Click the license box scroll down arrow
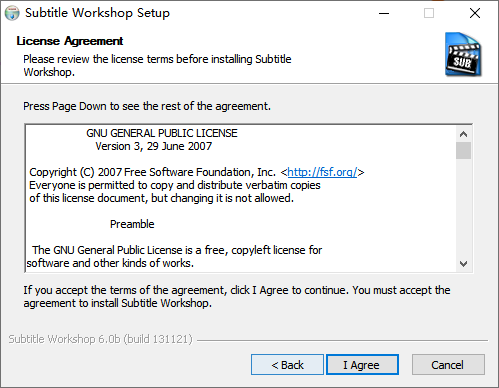Image resolution: width=499 pixels, height=388 pixels. (463, 264)
